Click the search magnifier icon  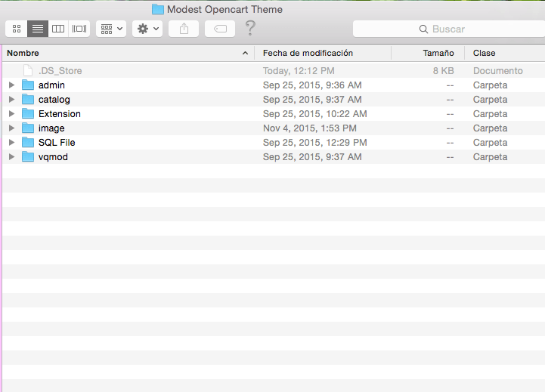[423, 29]
